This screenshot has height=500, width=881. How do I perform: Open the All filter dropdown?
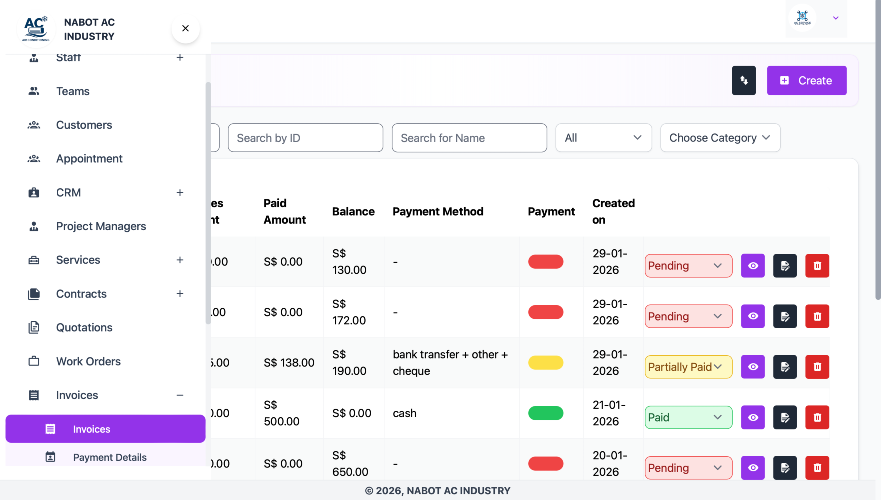(x=603, y=138)
